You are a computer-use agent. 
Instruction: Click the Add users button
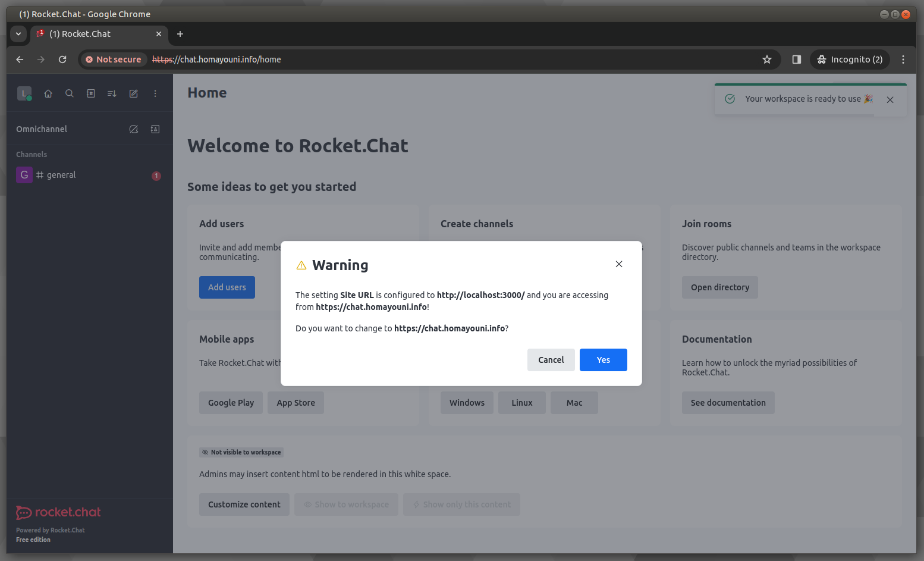pyautogui.click(x=227, y=287)
